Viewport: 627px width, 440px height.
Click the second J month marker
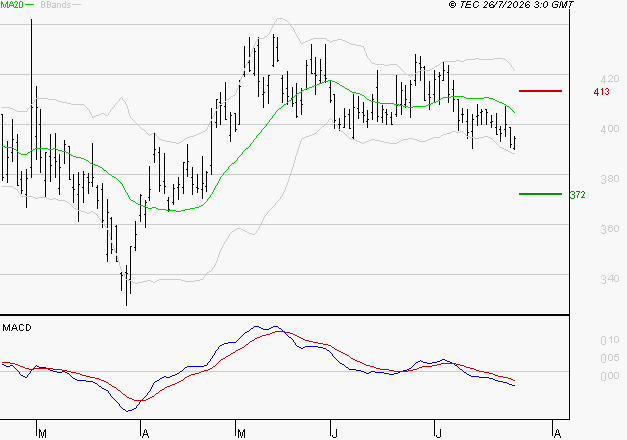coord(439,434)
